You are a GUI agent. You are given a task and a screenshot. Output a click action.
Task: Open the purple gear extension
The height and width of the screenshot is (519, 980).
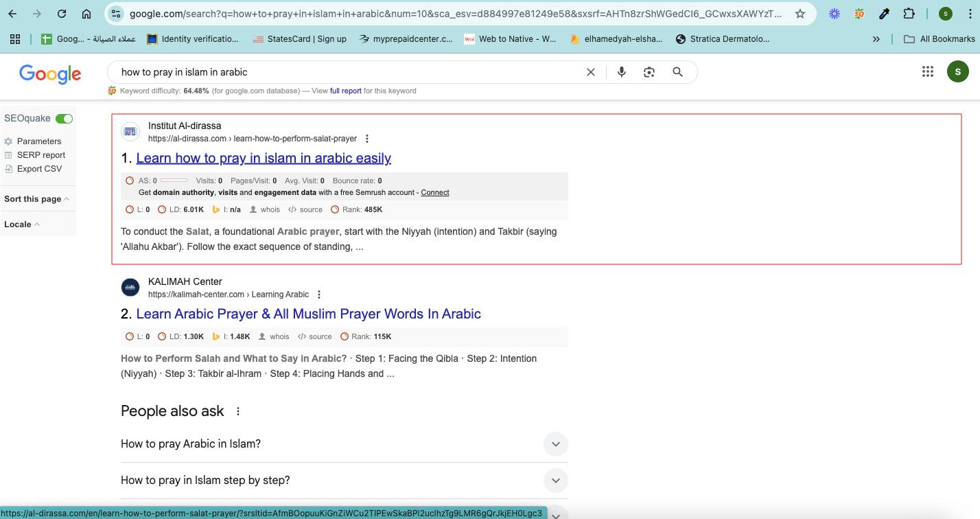(835, 14)
